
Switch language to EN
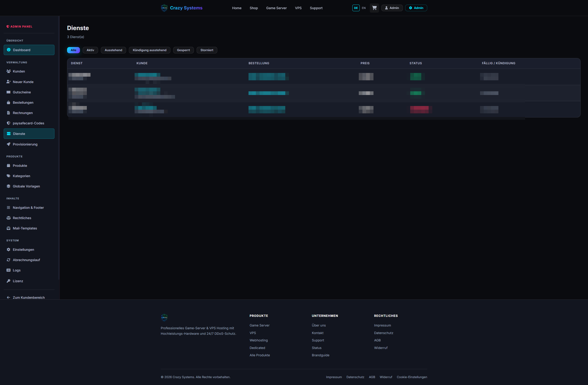coord(364,8)
